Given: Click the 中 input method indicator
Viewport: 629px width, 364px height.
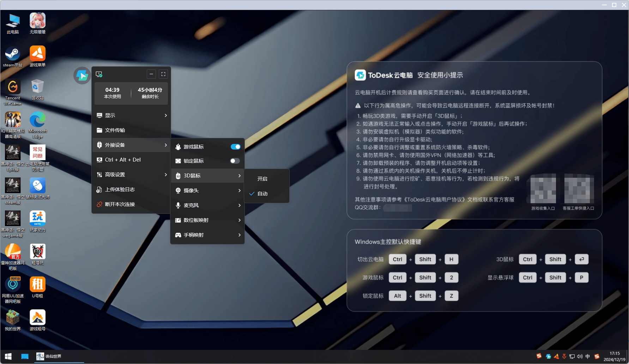Looking at the screenshot, I should (x=588, y=356).
